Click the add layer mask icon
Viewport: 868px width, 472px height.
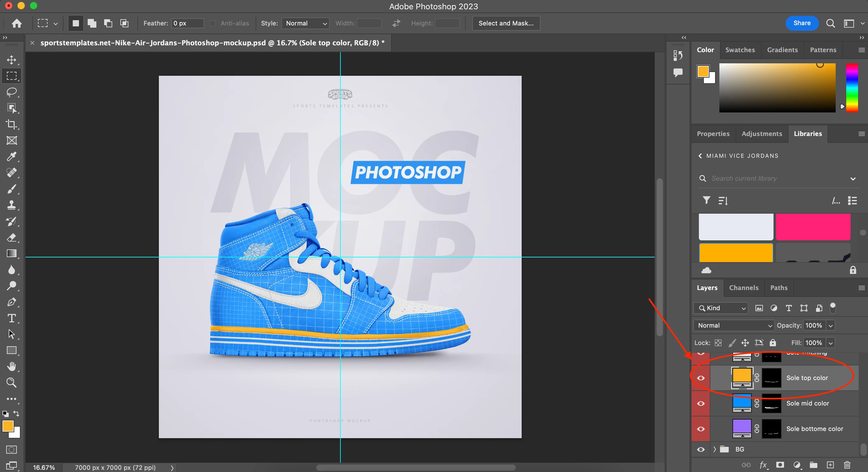point(780,465)
